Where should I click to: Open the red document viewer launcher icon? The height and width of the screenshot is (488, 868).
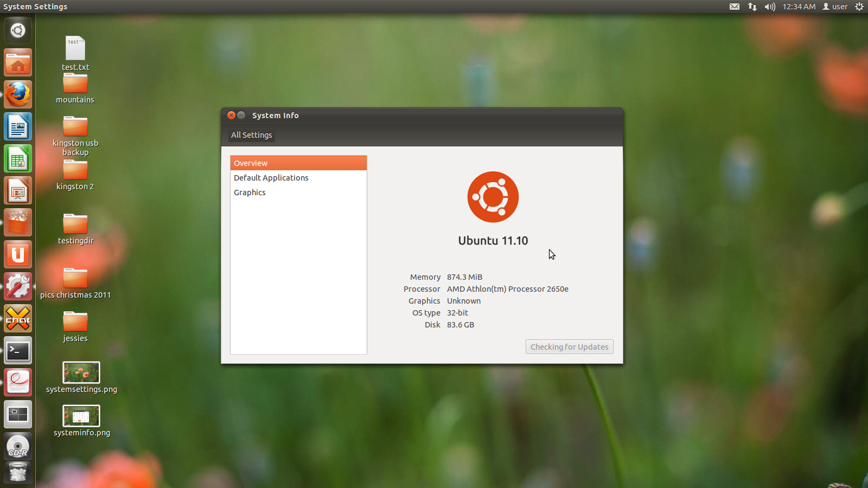point(18,383)
